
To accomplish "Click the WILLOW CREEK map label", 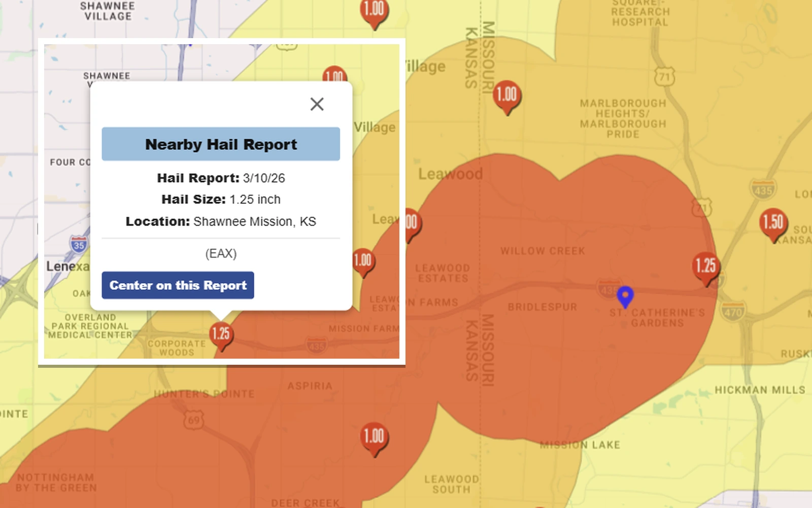I will click(x=543, y=251).
